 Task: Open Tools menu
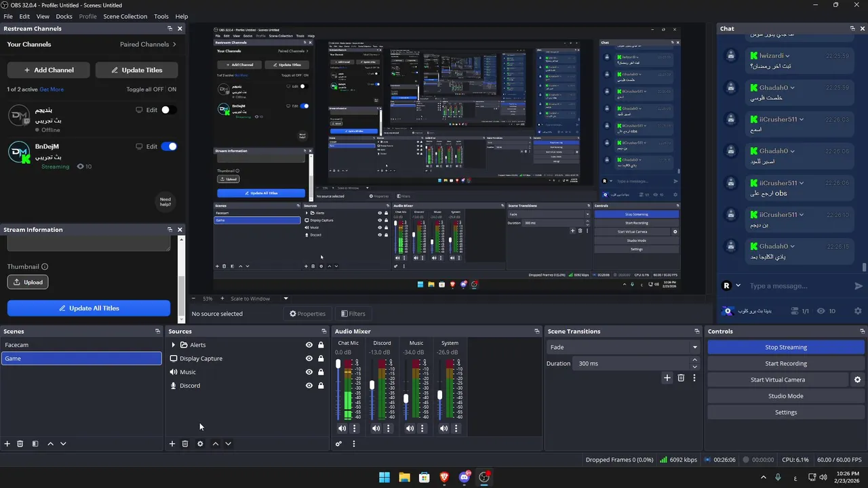[x=161, y=16]
